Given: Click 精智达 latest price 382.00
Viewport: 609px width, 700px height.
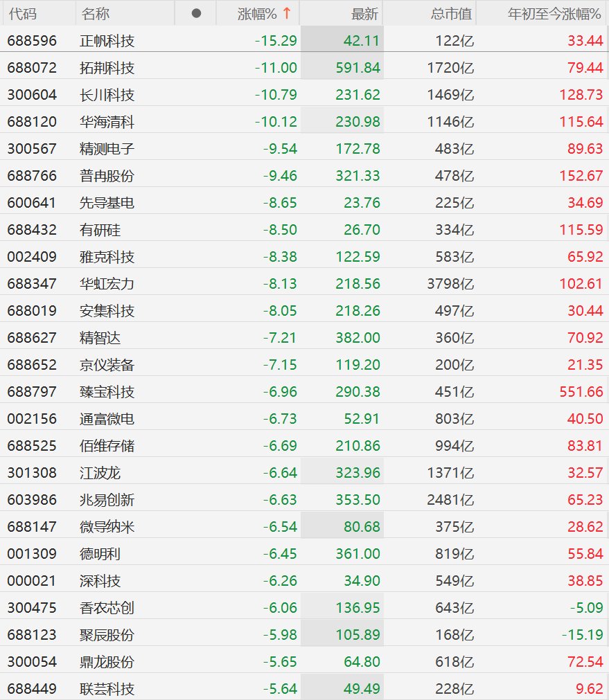Looking at the screenshot, I should (358, 338).
